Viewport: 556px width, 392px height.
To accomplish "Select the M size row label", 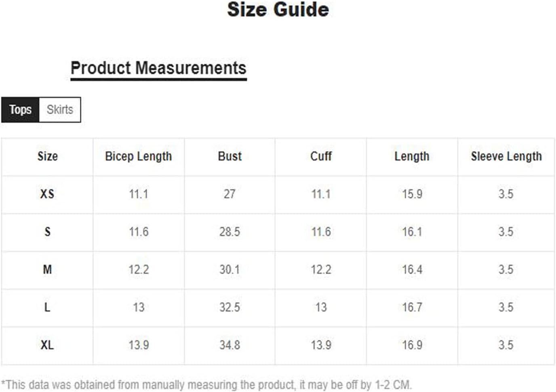I will click(47, 269).
